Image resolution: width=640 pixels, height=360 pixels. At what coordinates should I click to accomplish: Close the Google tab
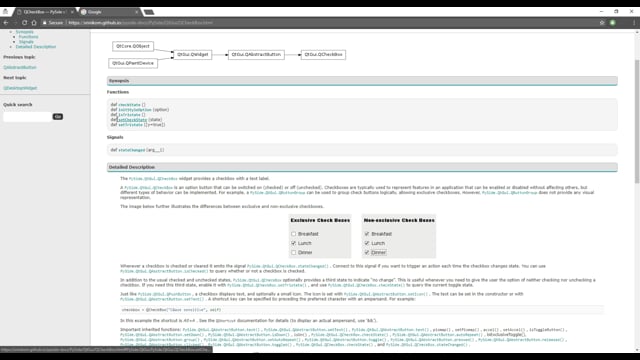136,12
